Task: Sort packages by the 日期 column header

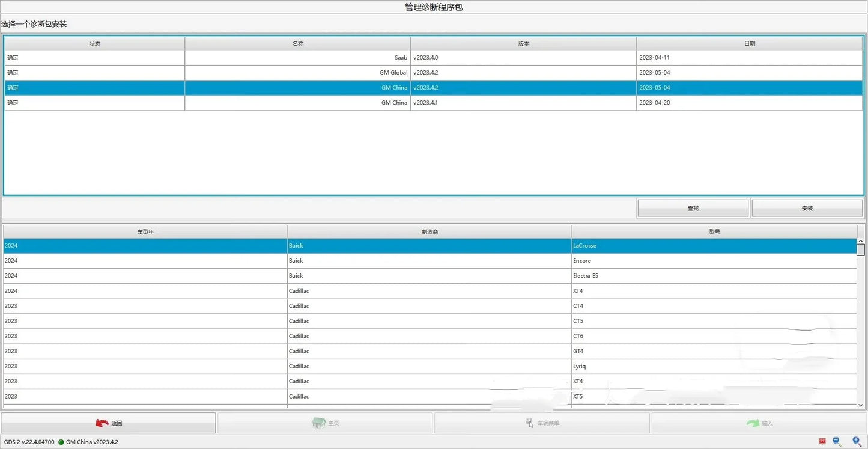Action: [x=750, y=43]
